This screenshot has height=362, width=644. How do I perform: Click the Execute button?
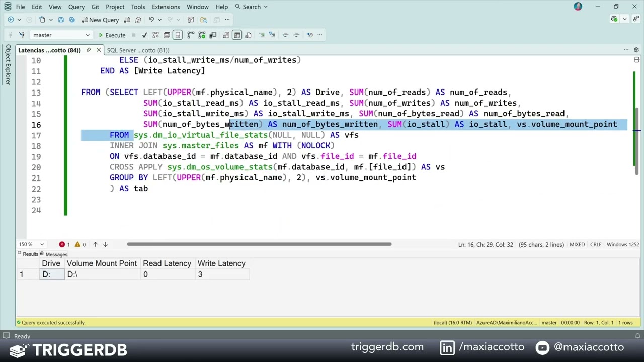coord(112,35)
